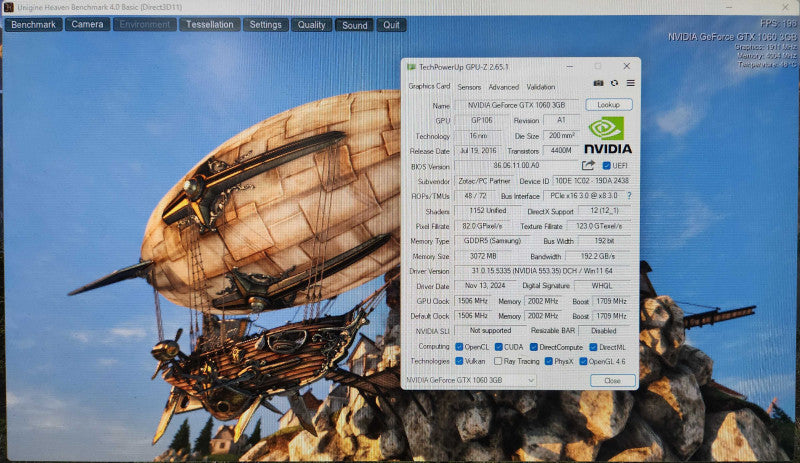Click the Subvendor Zotac/PC Partner value
The image size is (800, 463).
click(x=484, y=181)
